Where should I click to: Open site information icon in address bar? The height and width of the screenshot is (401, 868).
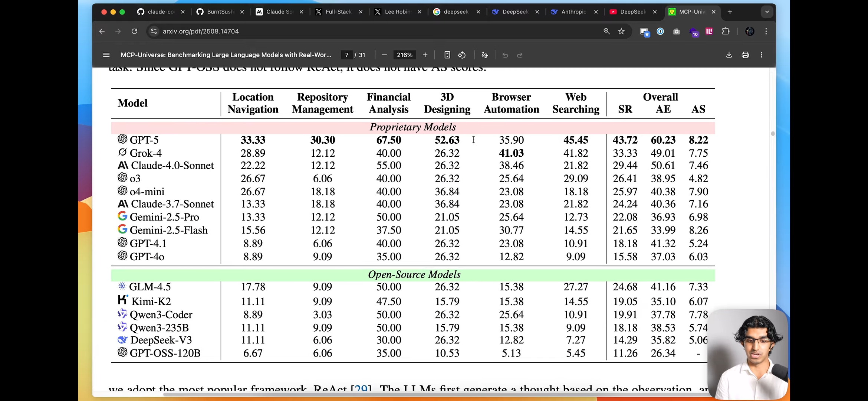point(154,32)
